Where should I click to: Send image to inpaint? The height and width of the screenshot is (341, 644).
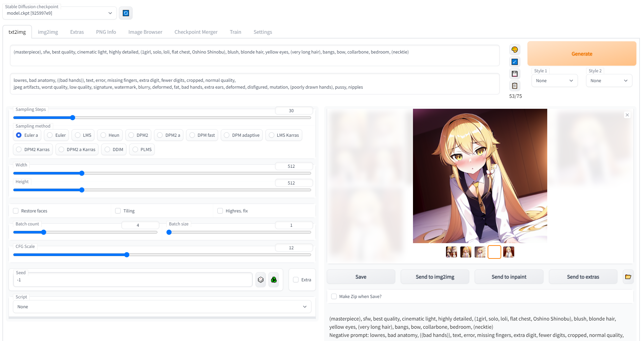coord(509,277)
